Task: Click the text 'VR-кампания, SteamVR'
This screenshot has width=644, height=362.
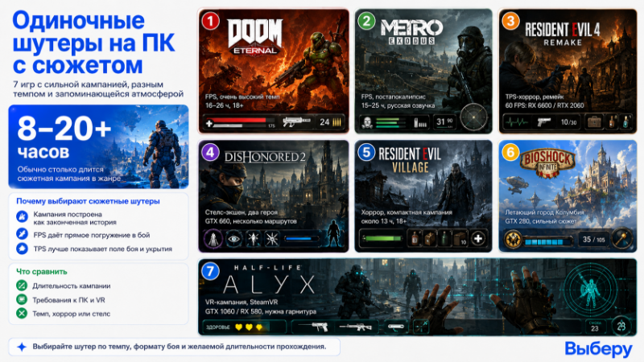Action: 242,302
